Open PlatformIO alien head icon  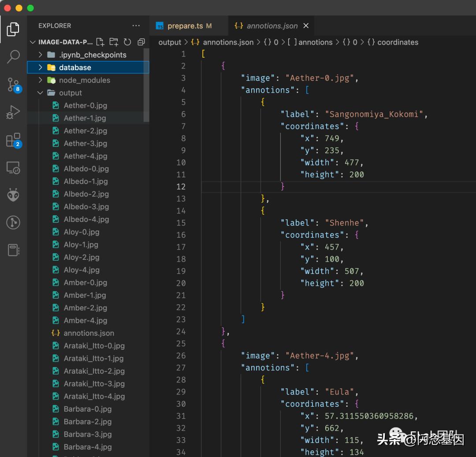(13, 195)
